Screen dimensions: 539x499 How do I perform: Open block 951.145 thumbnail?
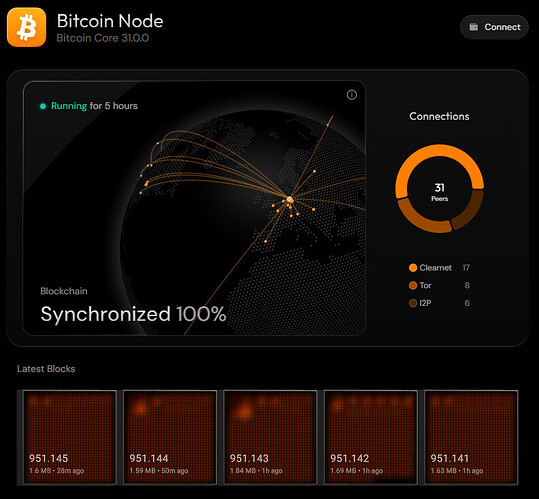69,437
